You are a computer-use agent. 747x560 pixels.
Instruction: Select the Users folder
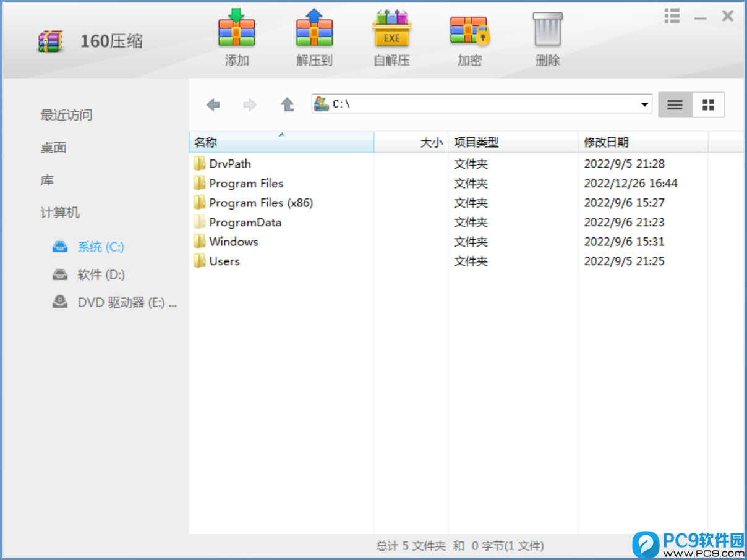224,261
